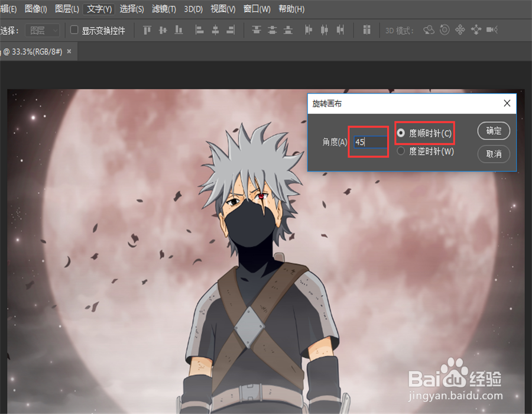
Task: Select the 3D rotate object icon
Action: [429, 30]
